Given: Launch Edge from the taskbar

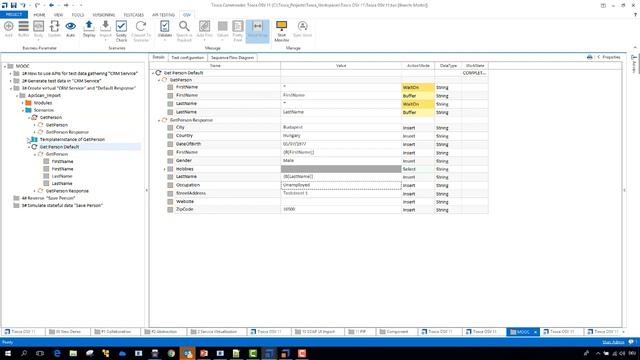Looking at the screenshot, I should click(57, 353).
